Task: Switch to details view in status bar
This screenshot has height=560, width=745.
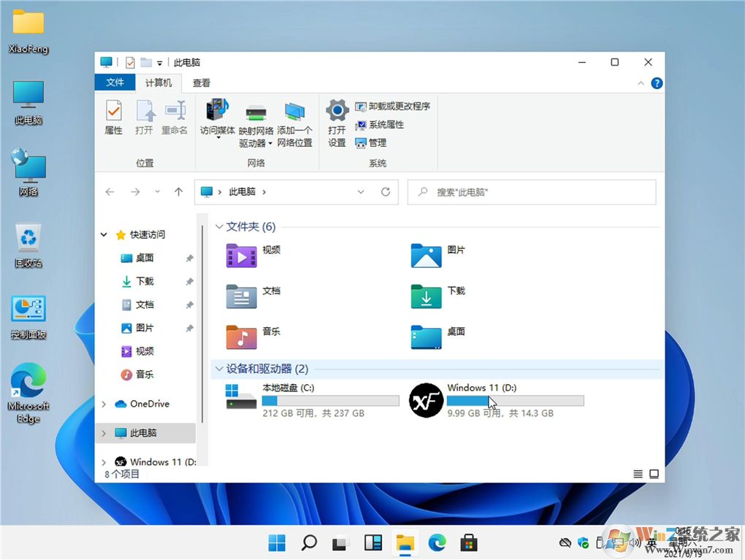Action: [637, 473]
